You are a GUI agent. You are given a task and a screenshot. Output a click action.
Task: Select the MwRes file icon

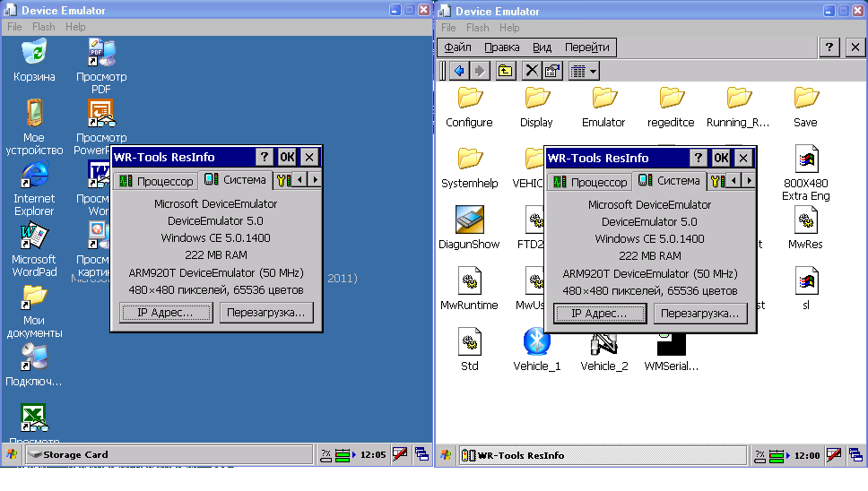coord(806,228)
